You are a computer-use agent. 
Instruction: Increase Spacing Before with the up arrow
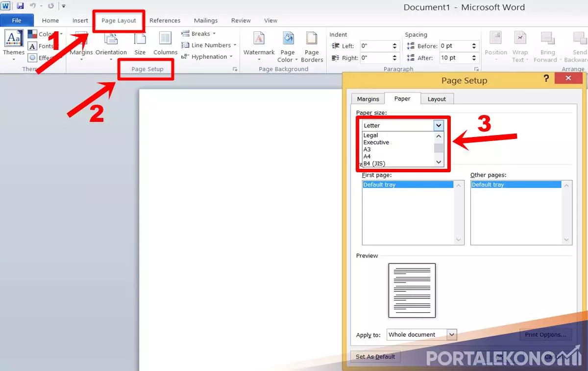474,44
